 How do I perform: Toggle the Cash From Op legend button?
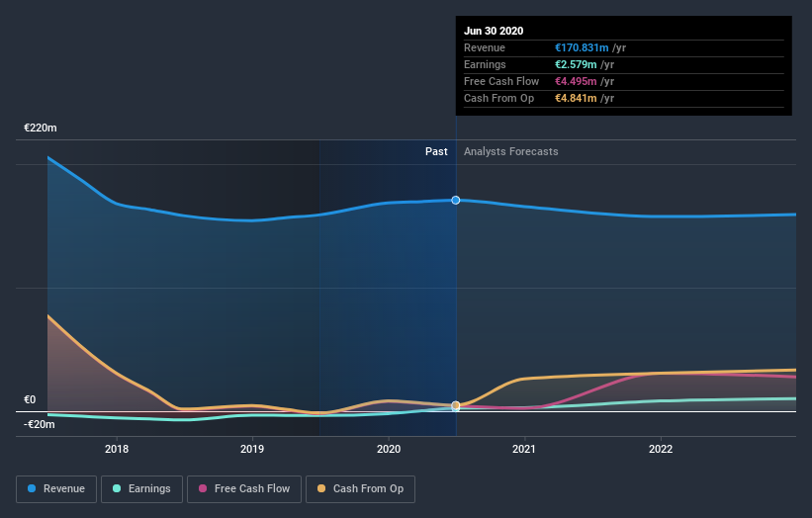click(x=360, y=489)
